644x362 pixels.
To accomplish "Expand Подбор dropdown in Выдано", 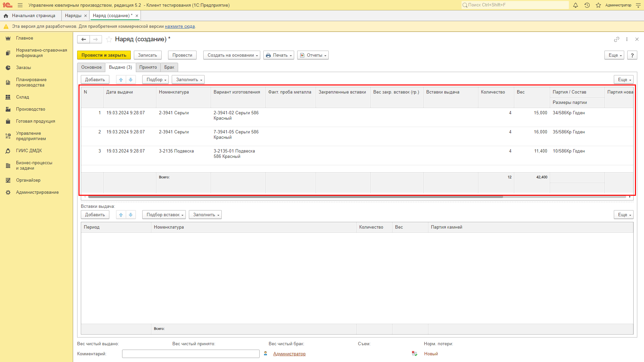I will pos(155,79).
